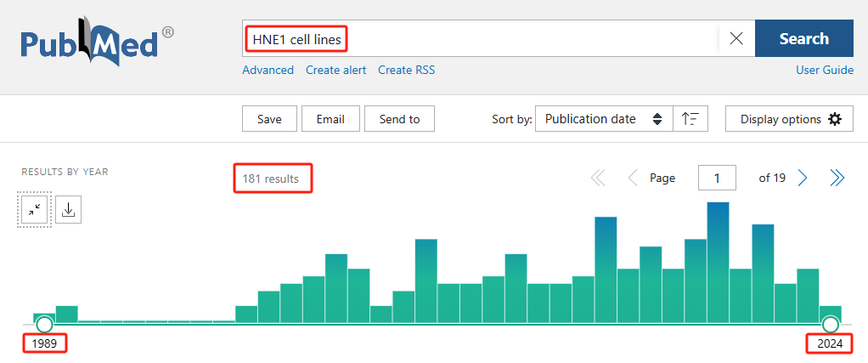This screenshot has width=868, height=363.
Task: Open the Advanced search link
Action: point(268,71)
